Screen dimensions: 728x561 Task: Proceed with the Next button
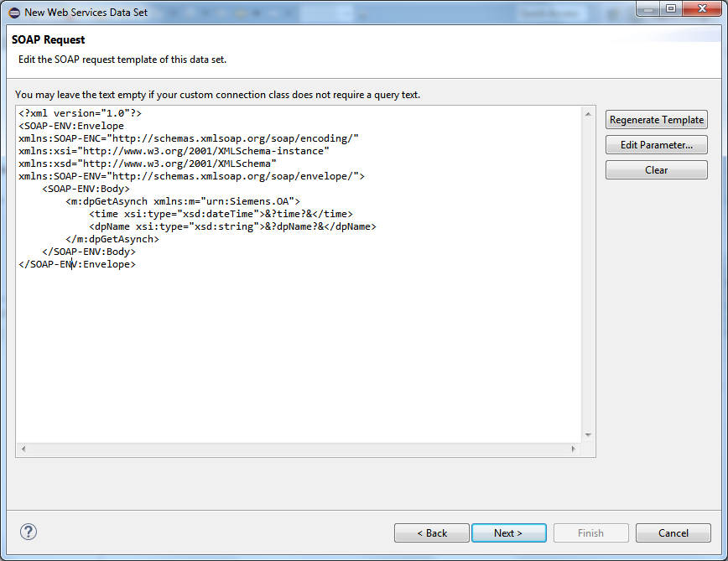pyautogui.click(x=508, y=532)
